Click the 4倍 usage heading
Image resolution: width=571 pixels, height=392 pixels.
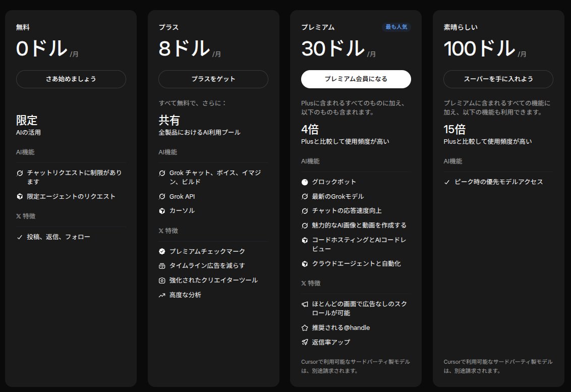point(310,129)
